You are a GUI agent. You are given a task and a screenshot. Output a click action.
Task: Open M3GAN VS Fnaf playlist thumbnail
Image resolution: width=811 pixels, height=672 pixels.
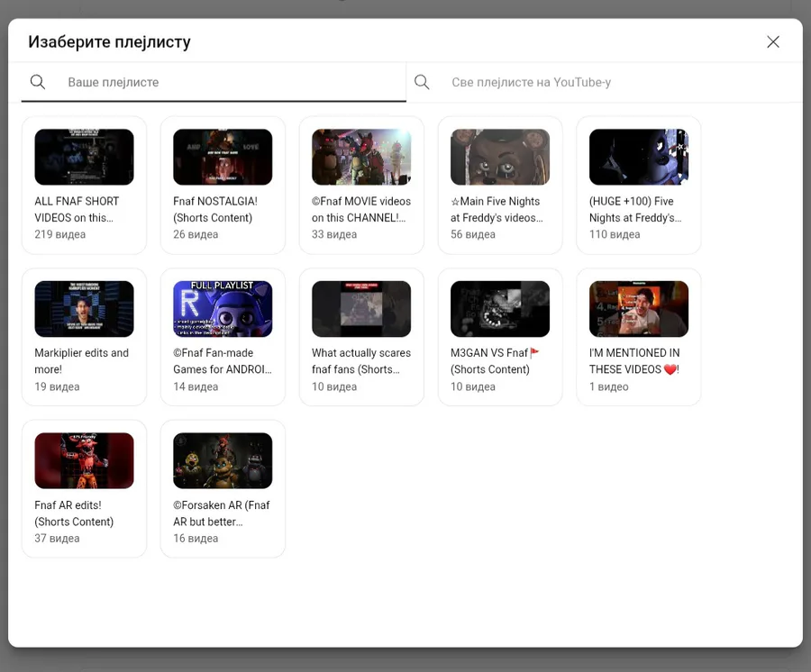click(x=500, y=309)
